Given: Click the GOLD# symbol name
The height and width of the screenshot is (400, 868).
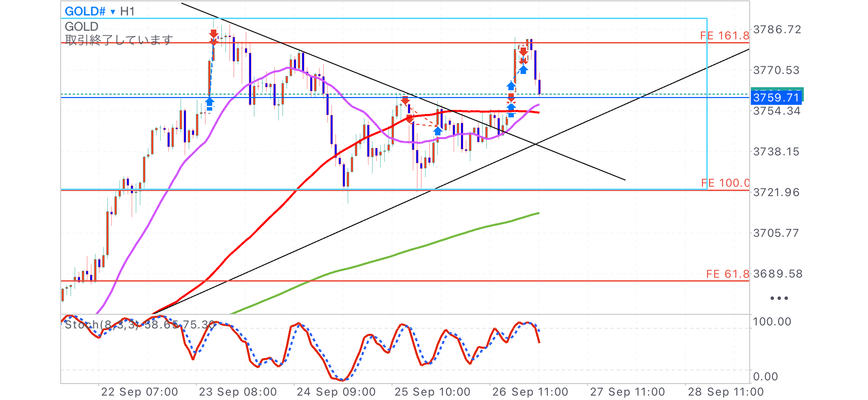Looking at the screenshot, I should pyautogui.click(x=85, y=12).
